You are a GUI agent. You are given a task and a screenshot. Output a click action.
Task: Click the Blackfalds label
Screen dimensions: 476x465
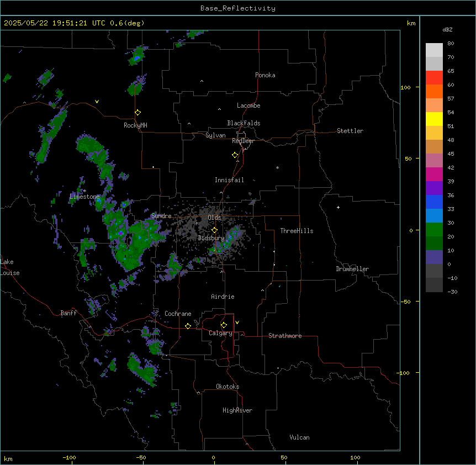click(244, 123)
